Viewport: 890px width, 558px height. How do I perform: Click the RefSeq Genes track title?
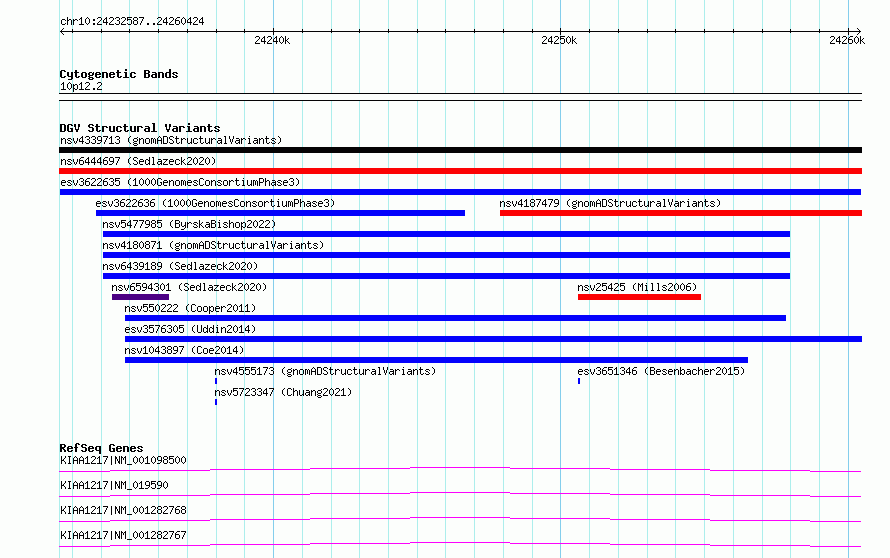pos(101,448)
